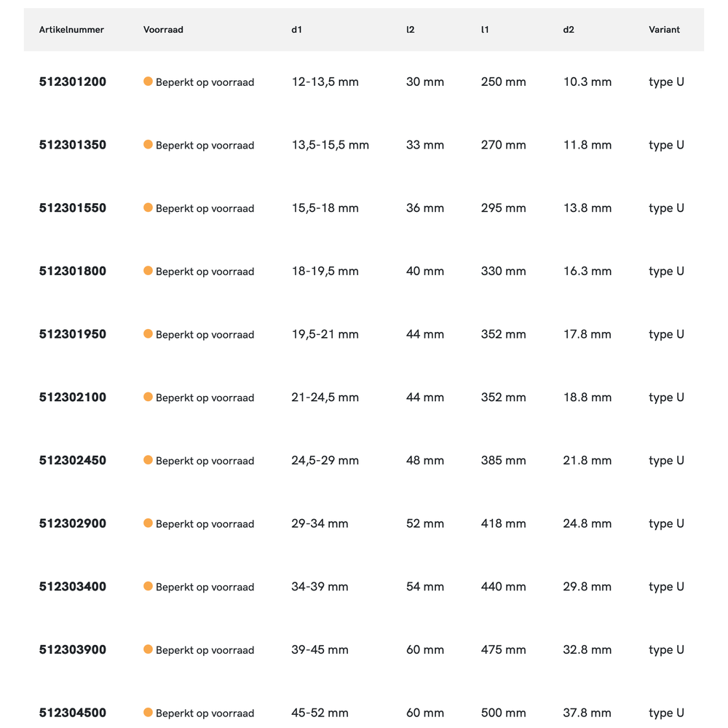The image size is (728, 728).
Task: Open product 512303900
Action: pyautogui.click(x=73, y=650)
